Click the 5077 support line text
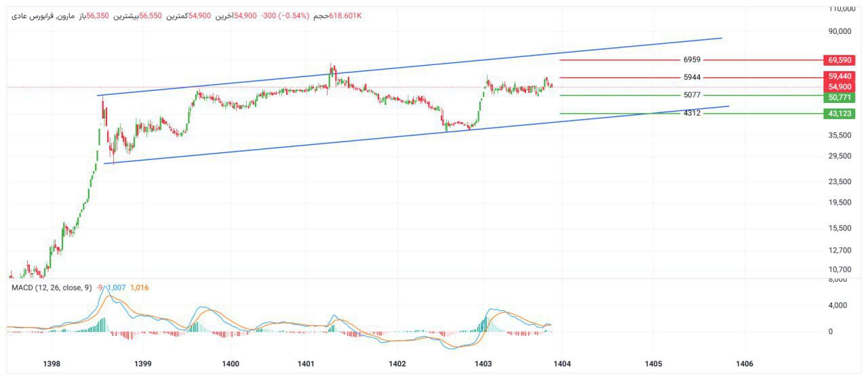 (x=692, y=96)
